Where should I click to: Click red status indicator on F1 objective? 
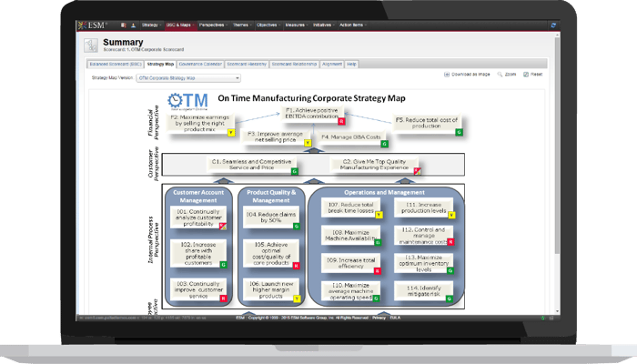pyautogui.click(x=341, y=121)
